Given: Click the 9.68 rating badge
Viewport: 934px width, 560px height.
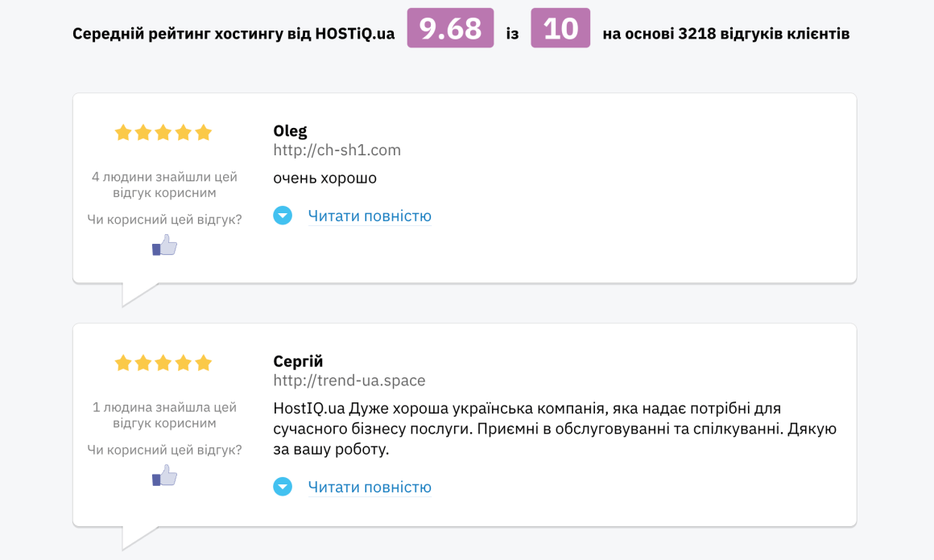Looking at the screenshot, I should [450, 28].
